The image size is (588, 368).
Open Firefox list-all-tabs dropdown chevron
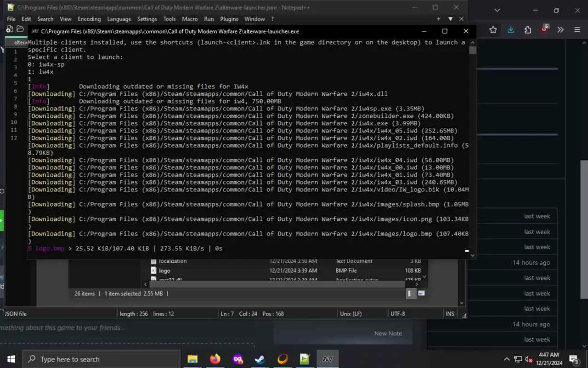pos(497,10)
